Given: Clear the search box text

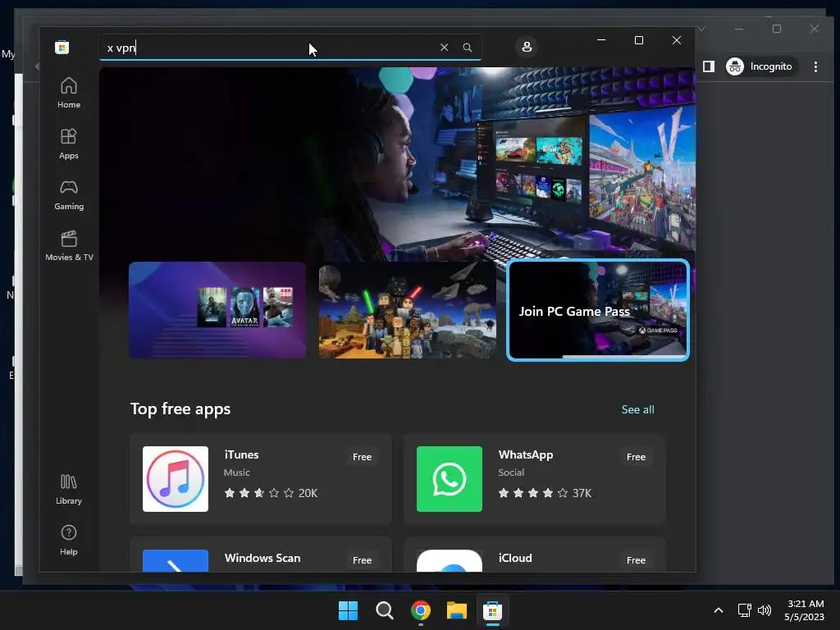Looking at the screenshot, I should pos(444,47).
